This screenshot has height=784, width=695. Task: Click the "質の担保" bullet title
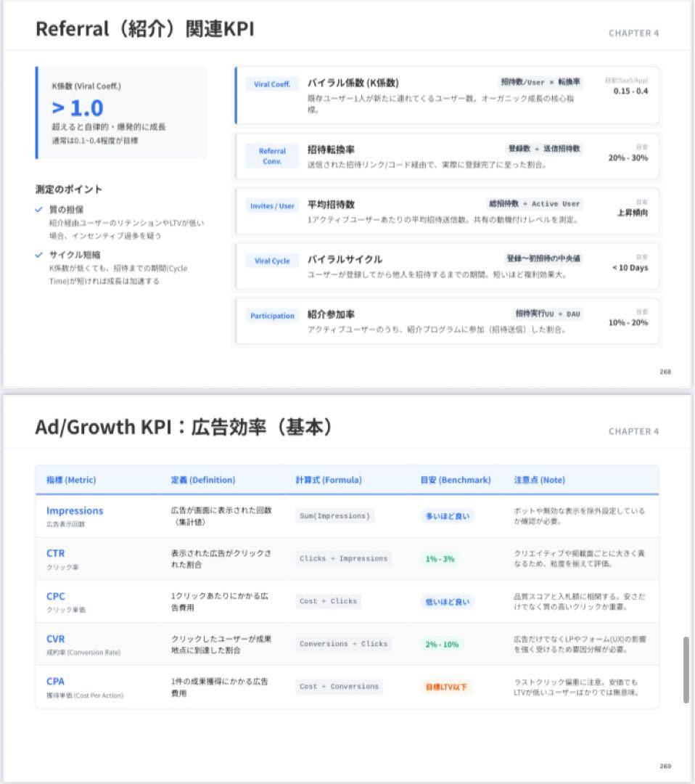66,210
